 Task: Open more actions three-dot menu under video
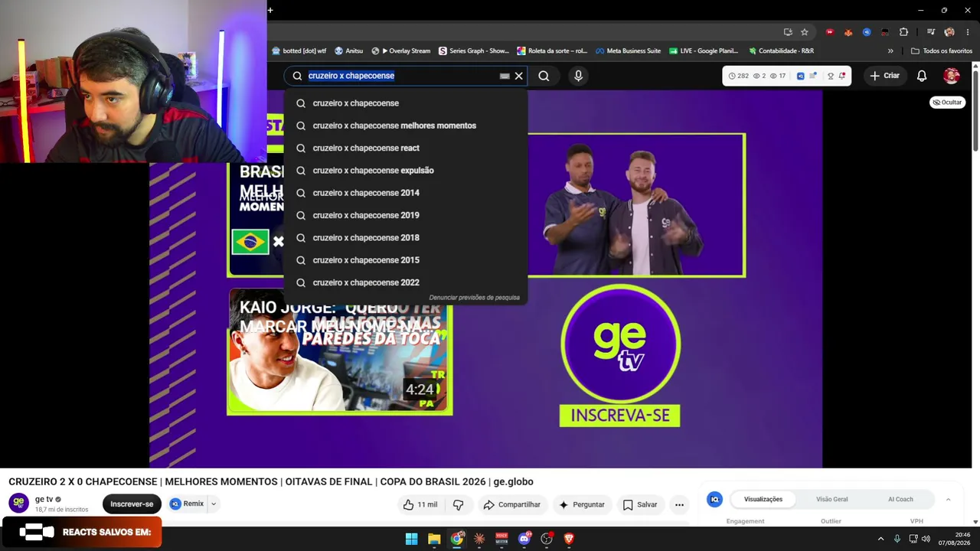coord(679,504)
